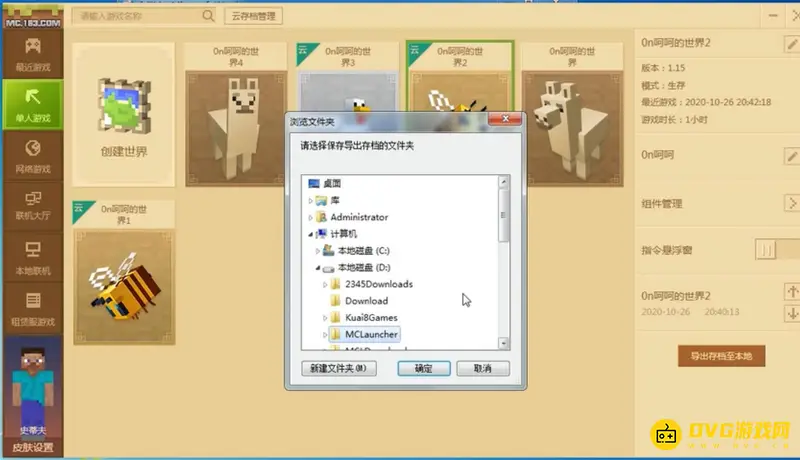
Task: Open 租赁服游戏 in the sidebar
Action: (32, 306)
